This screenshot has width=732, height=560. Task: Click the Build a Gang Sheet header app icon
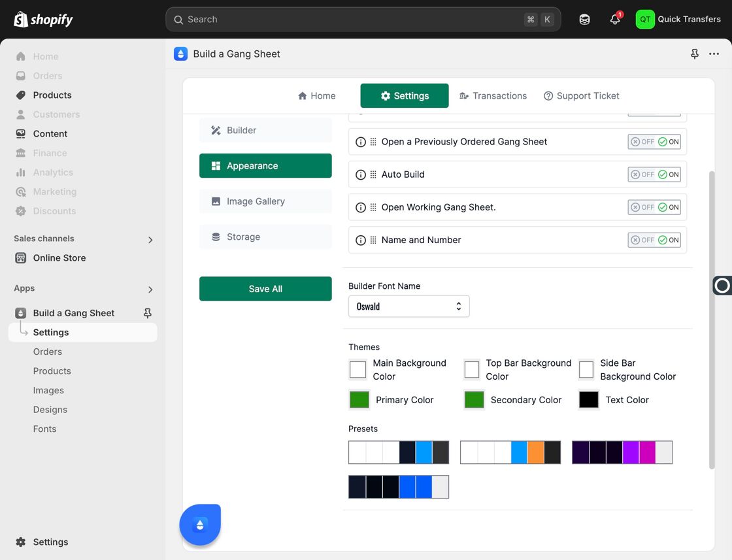click(180, 54)
